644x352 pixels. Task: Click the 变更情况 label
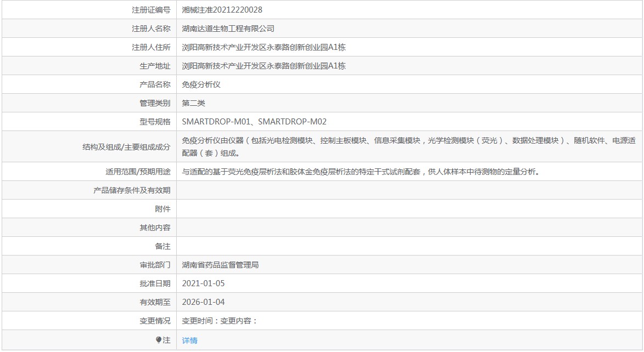[x=155, y=321]
